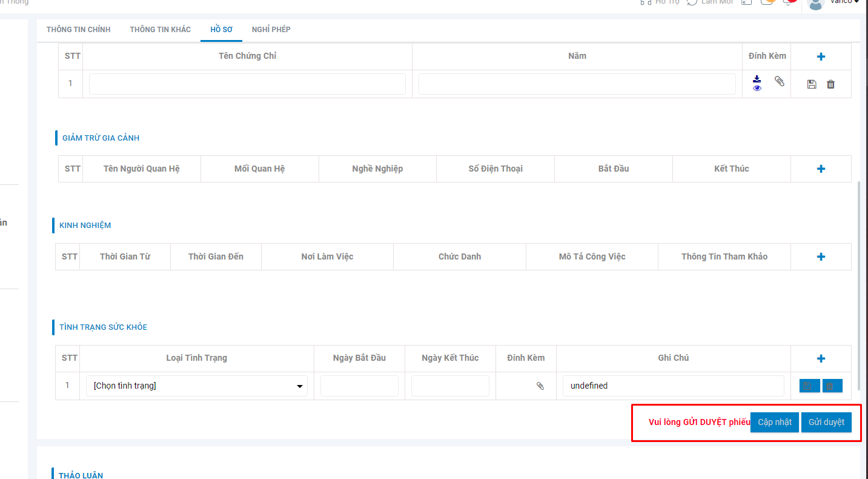Click the Thời Gian Từ column header
This screenshot has width=868, height=479.
125,256
